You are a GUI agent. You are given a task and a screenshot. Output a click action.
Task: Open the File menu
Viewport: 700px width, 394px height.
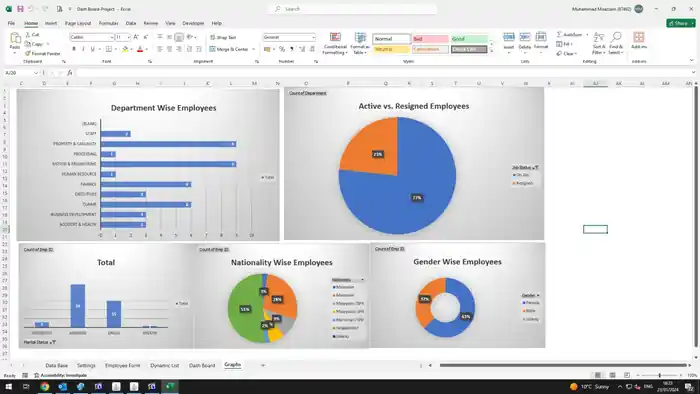(x=11, y=23)
